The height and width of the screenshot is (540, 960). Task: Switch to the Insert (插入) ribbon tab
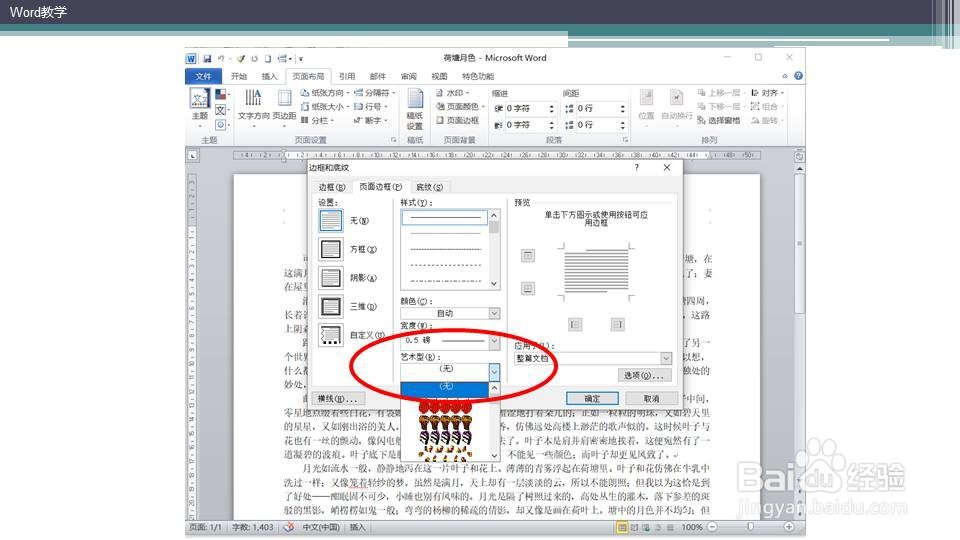click(269, 77)
